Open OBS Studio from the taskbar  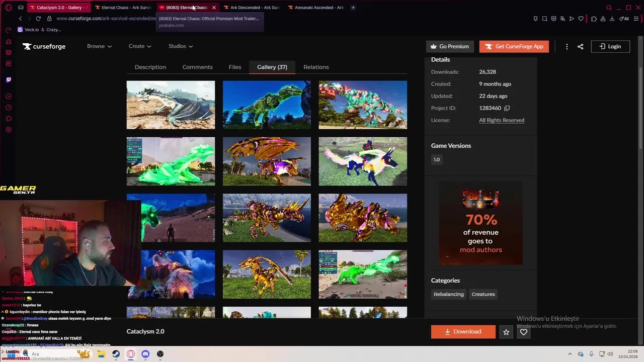(x=160, y=354)
